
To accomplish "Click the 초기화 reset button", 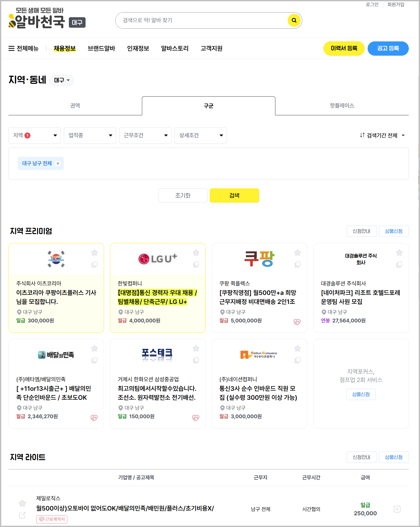I will tap(183, 195).
